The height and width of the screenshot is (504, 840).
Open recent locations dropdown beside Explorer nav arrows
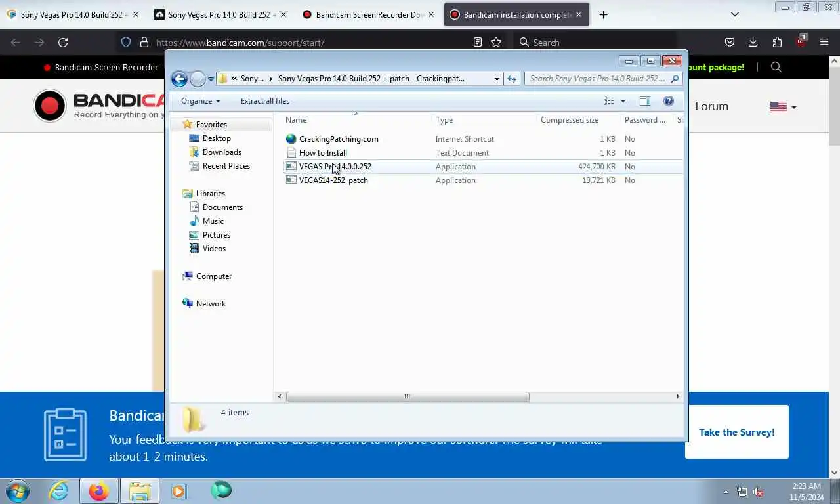point(211,79)
